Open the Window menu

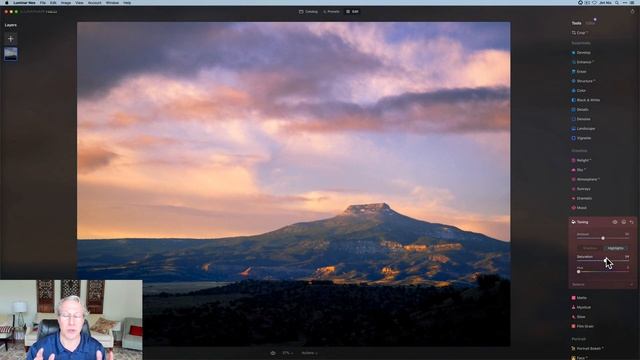pos(112,2)
